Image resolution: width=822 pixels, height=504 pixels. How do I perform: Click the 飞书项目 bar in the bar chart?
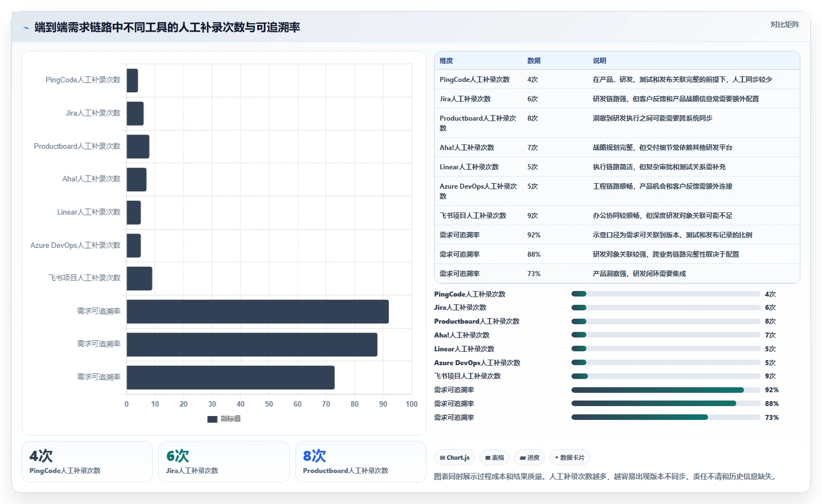(139, 278)
